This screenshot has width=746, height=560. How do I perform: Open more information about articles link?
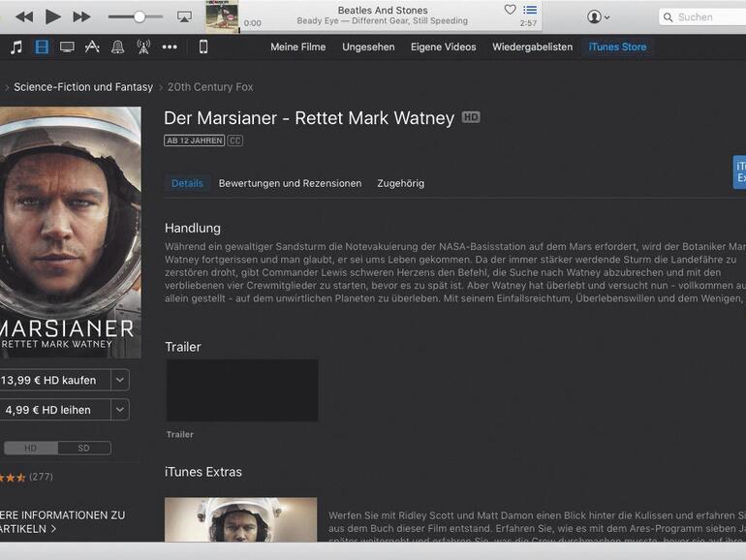click(62, 522)
